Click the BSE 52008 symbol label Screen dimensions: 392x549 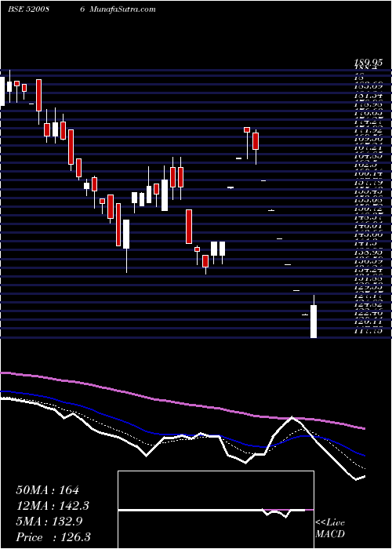click(28, 9)
